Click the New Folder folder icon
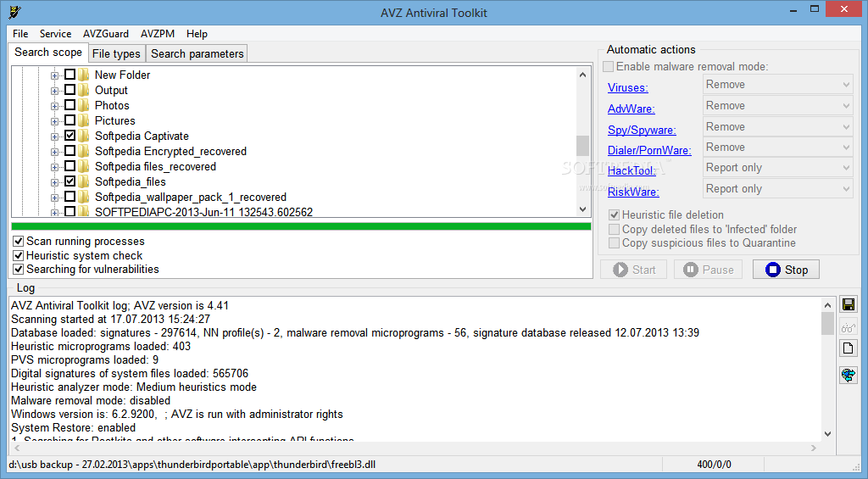 pyautogui.click(x=84, y=75)
